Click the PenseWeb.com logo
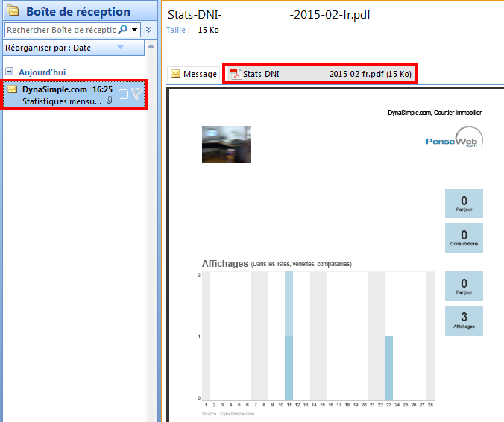This screenshot has width=504, height=422. pos(454,139)
